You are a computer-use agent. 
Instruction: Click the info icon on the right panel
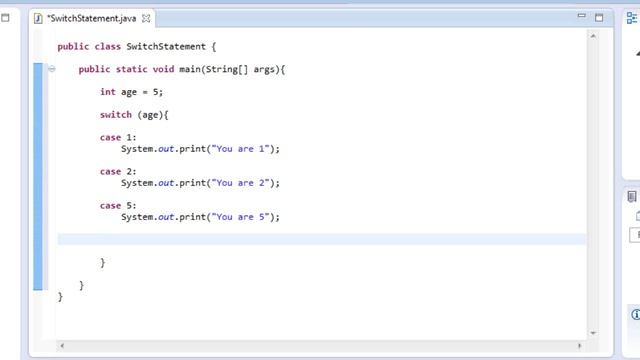pos(636,314)
